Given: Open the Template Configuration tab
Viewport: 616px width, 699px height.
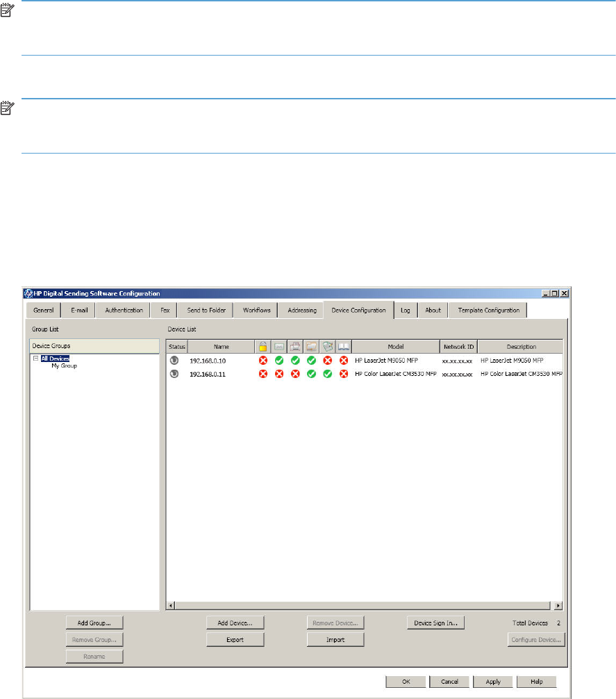Looking at the screenshot, I should [489, 311].
